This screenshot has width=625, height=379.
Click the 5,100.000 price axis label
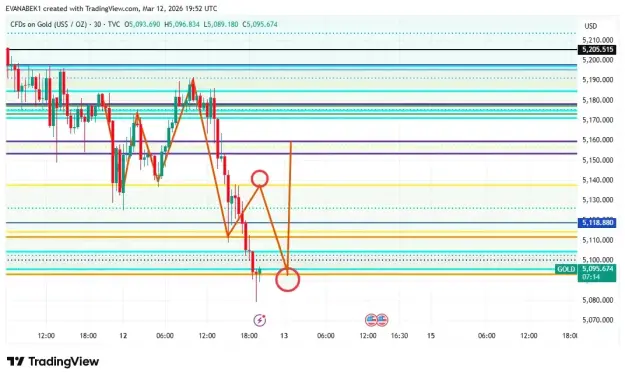[597, 260]
